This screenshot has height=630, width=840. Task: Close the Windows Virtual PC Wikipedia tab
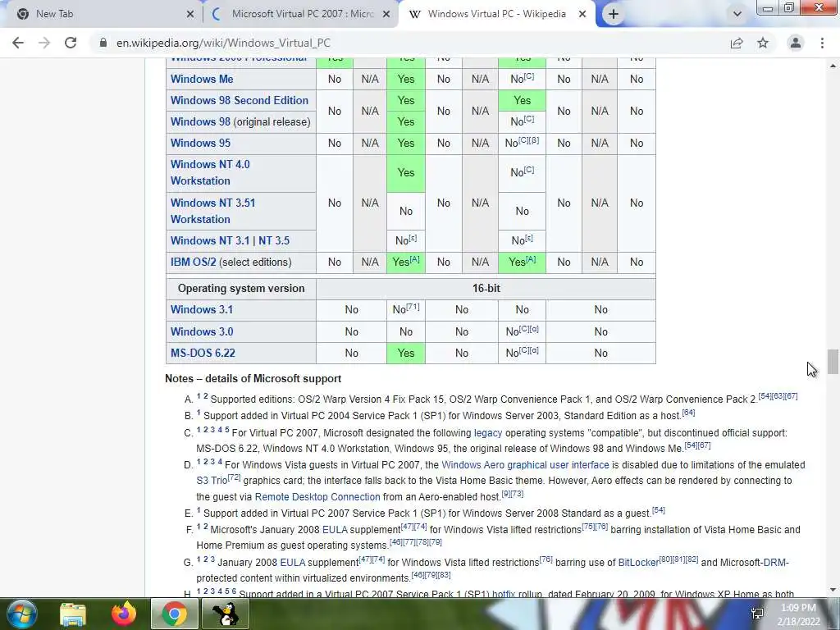coord(582,14)
